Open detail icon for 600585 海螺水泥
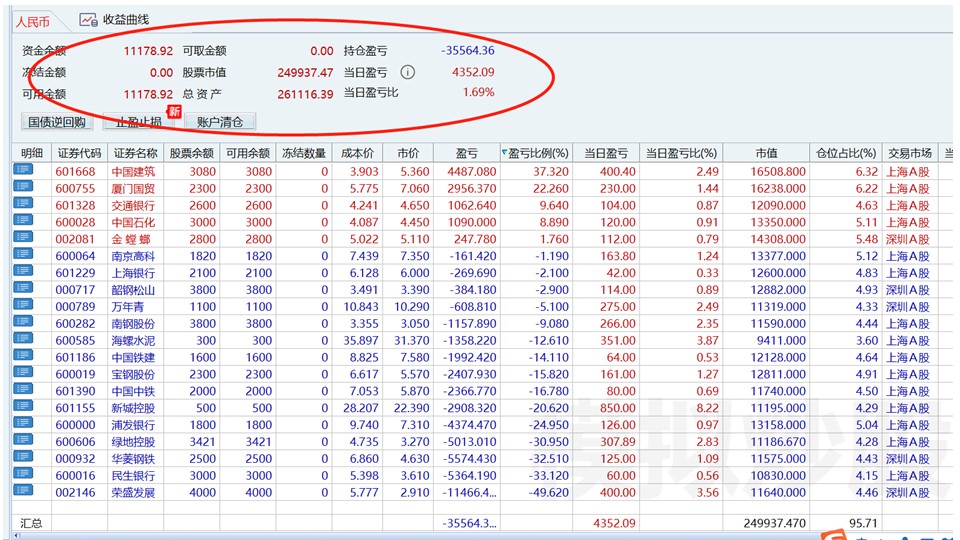Image resolution: width=960 pixels, height=540 pixels. tap(23, 338)
